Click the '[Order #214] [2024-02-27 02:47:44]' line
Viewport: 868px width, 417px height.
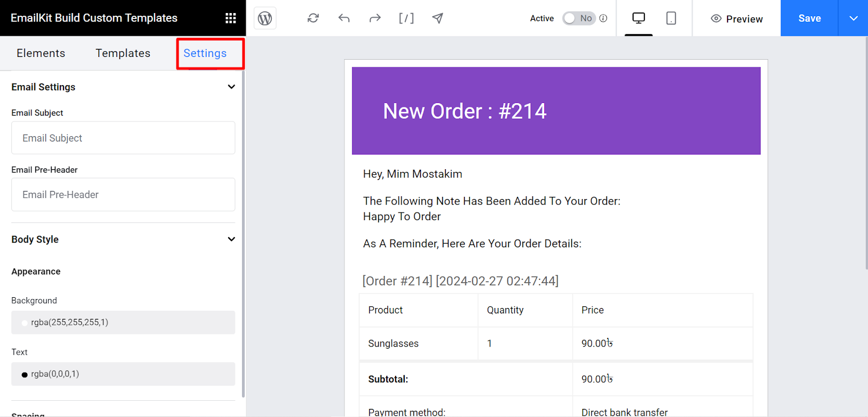(x=461, y=281)
